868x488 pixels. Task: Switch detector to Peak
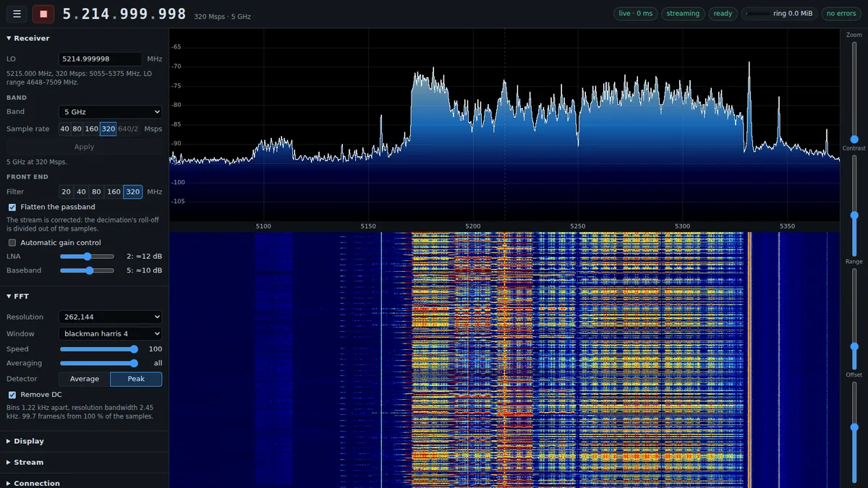136,379
